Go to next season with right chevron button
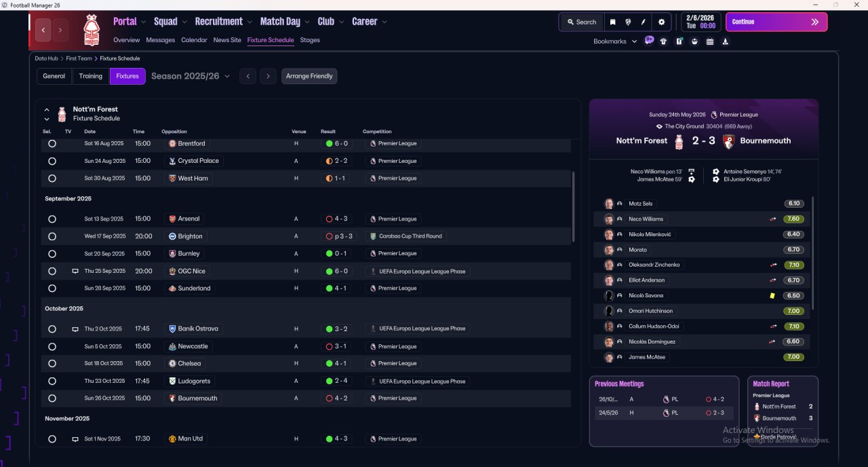 269,76
